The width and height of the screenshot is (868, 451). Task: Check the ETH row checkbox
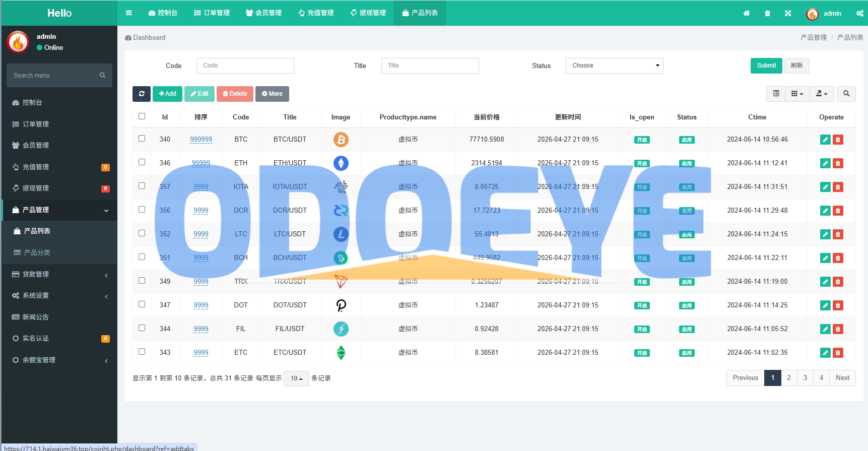tap(142, 162)
